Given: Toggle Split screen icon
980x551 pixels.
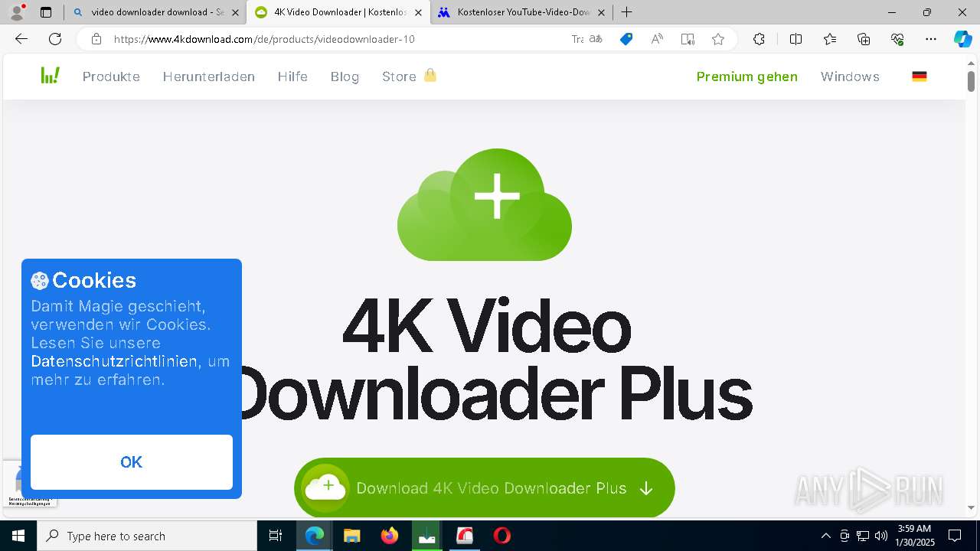Looking at the screenshot, I should pos(795,39).
